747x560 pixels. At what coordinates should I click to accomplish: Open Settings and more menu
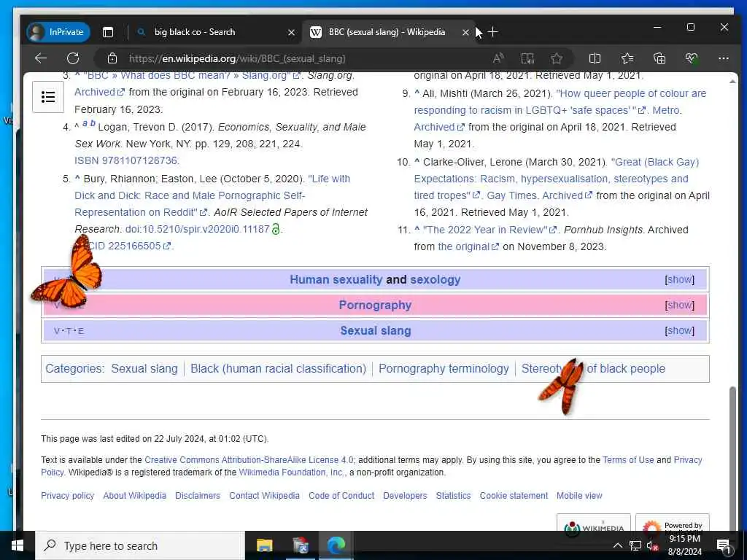point(723,58)
